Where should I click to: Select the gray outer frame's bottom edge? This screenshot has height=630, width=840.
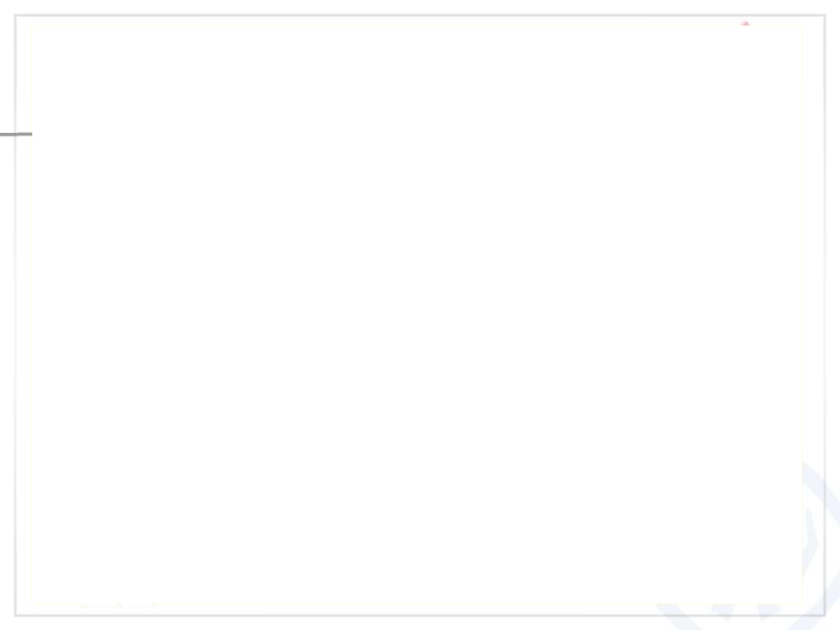420,615
